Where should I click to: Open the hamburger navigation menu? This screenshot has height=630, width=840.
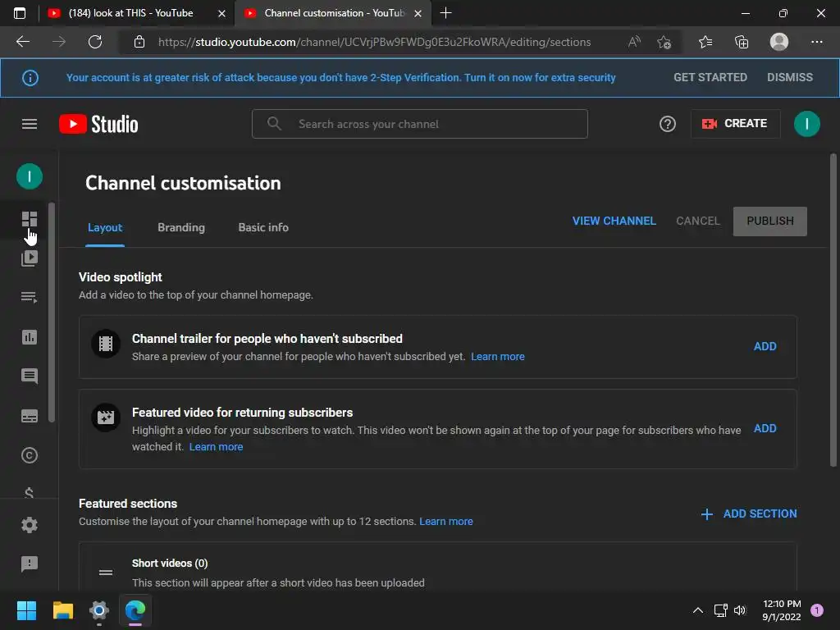(x=30, y=125)
